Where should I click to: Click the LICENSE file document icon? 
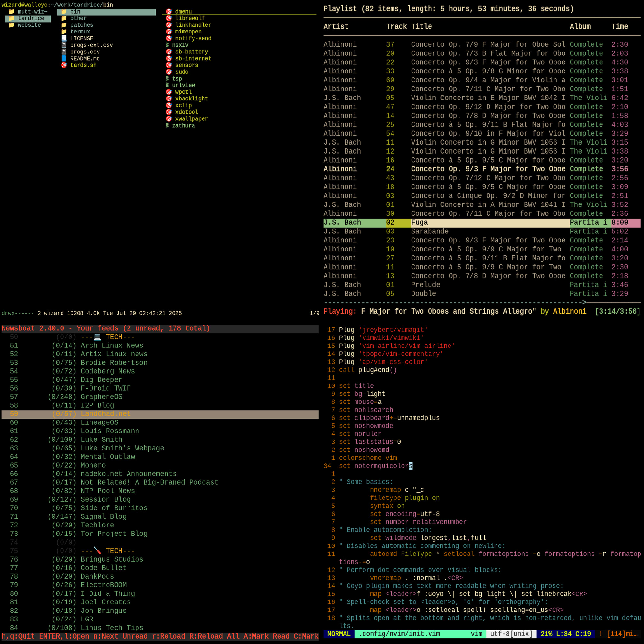coord(64,38)
